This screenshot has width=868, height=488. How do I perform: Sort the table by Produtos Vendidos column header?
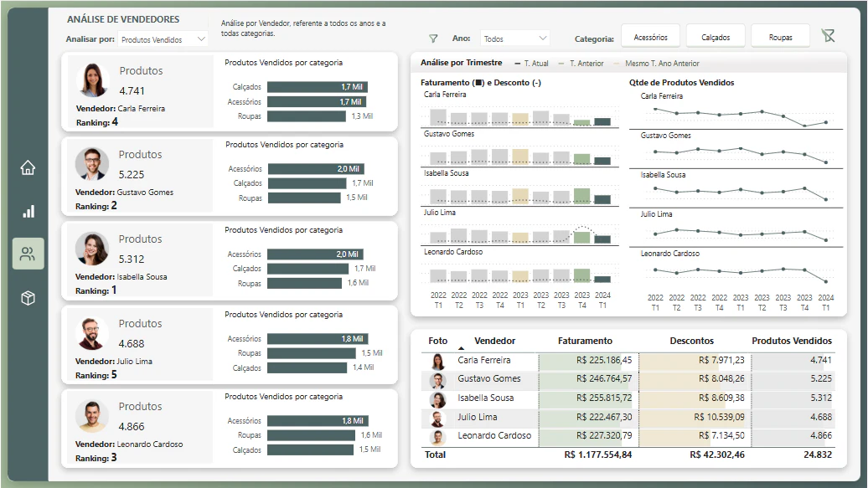(792, 341)
